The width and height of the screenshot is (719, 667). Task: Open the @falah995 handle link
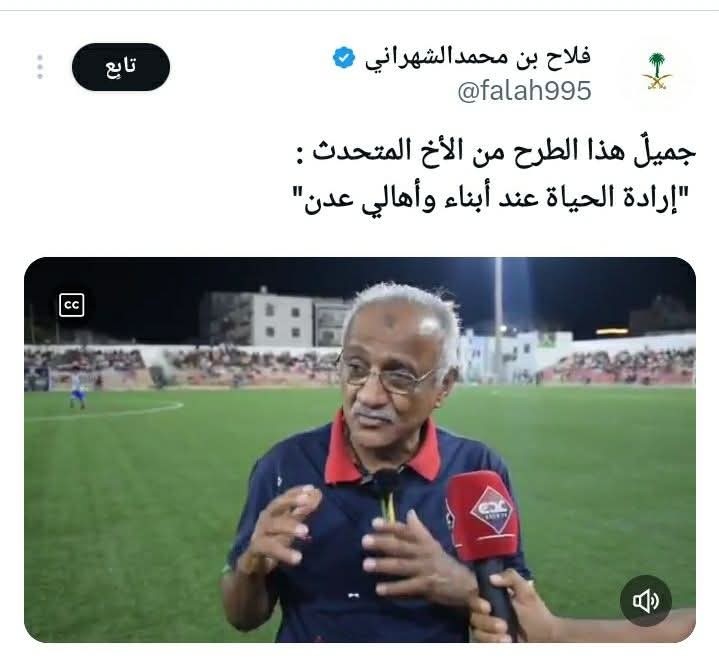pos(525,90)
